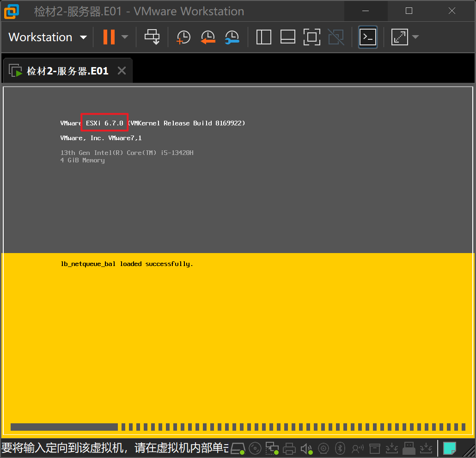Screen dimensions: 476x458
Task: Close the VMware Workstation window
Action: click(x=452, y=11)
